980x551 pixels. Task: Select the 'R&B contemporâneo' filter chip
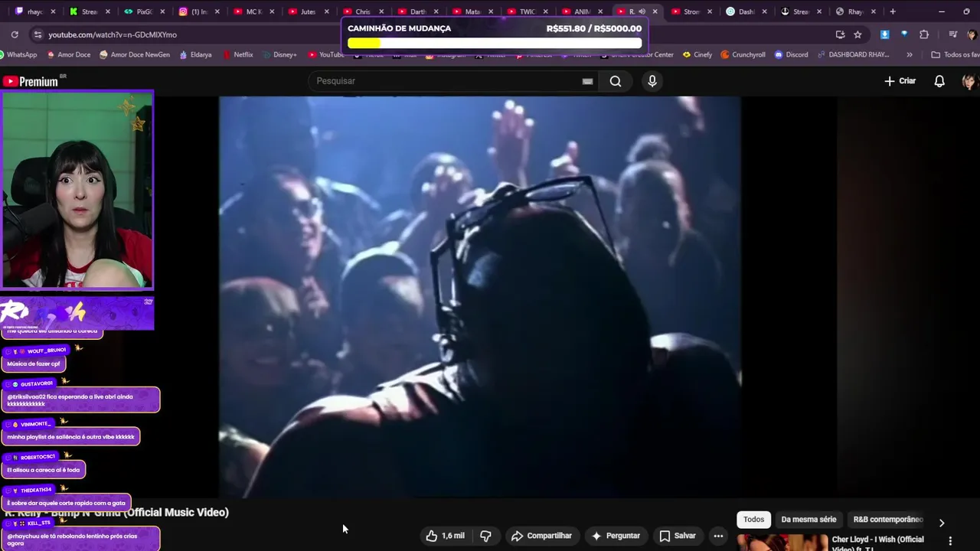pos(888,520)
